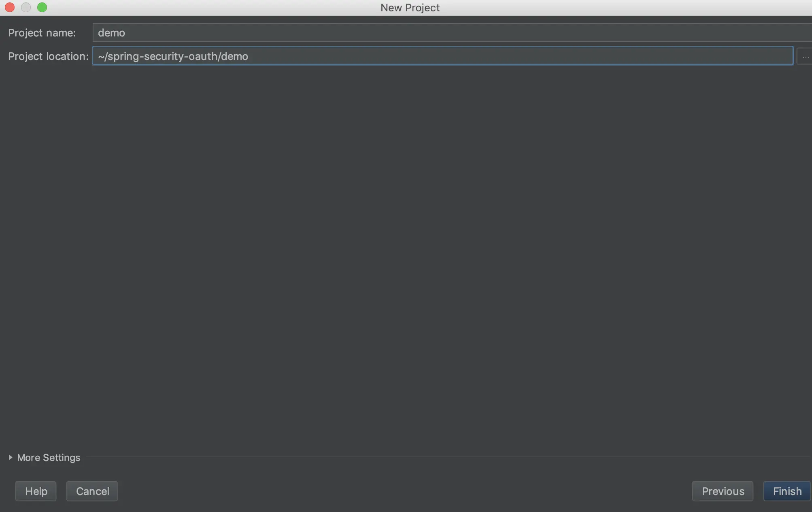
Task: Click the "Project name:" label
Action: [x=42, y=33]
